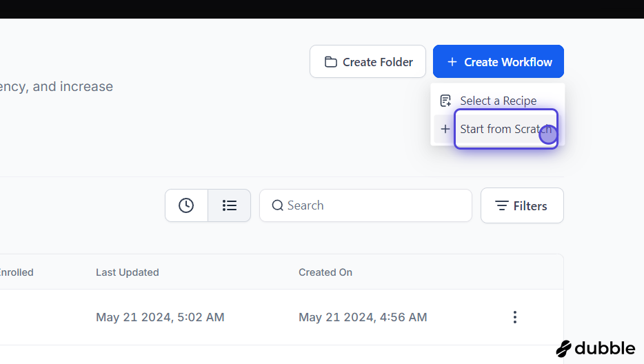Click the filter lines icon

501,205
